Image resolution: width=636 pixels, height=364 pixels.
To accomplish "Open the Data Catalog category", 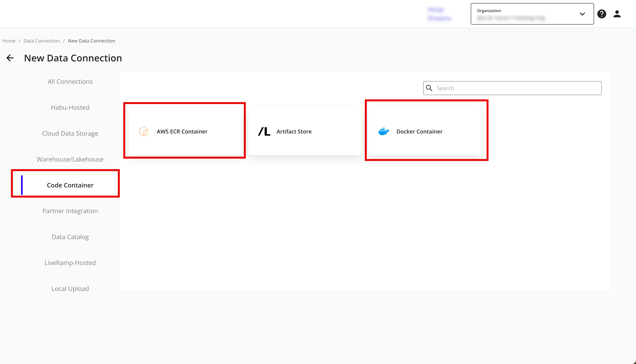I will (x=70, y=237).
